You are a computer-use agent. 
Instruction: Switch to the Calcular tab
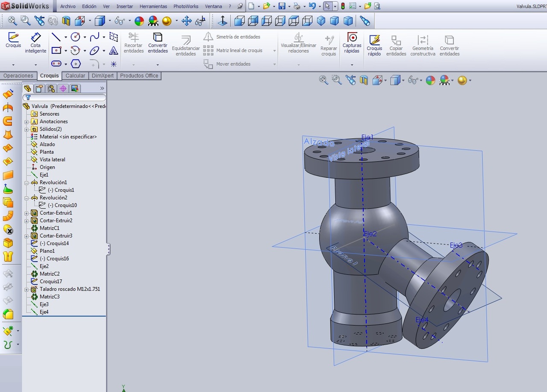75,76
